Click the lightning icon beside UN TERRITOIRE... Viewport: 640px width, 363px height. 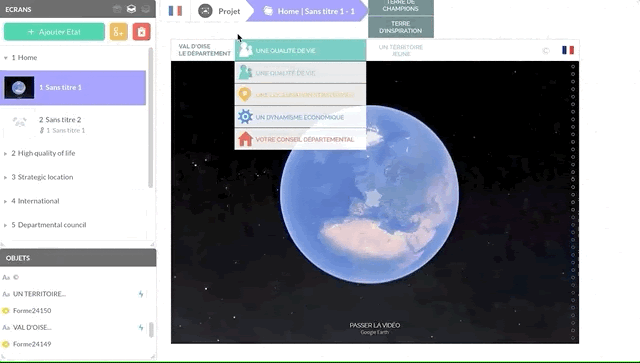point(141,294)
